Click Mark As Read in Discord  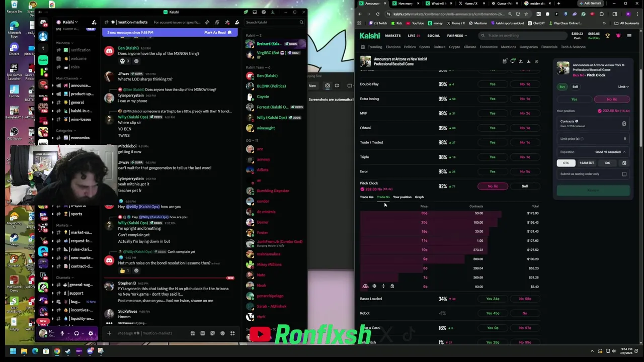(218, 32)
